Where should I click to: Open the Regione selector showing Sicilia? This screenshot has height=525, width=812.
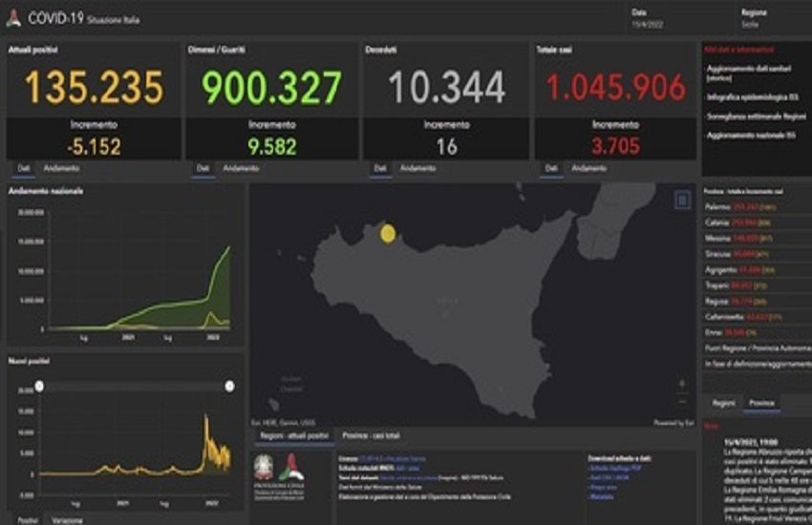755,18
